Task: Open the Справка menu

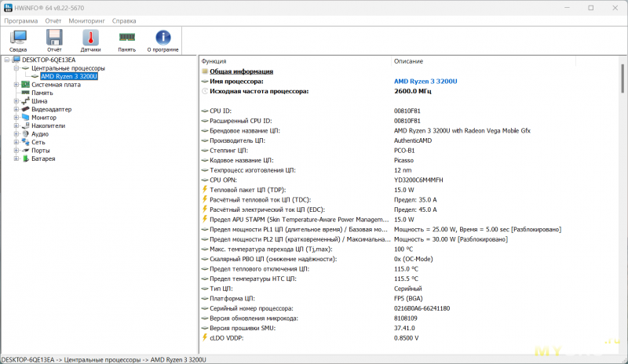Action: pos(124,21)
